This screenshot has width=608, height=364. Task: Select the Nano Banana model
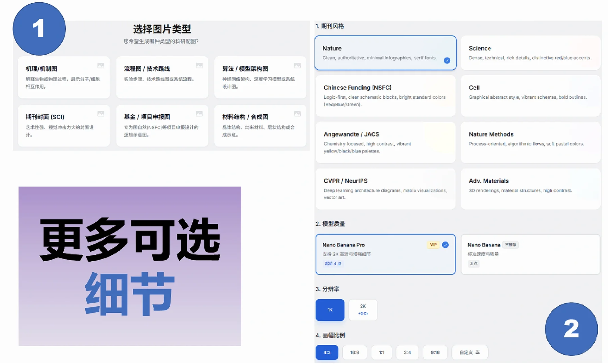pyautogui.click(x=530, y=254)
